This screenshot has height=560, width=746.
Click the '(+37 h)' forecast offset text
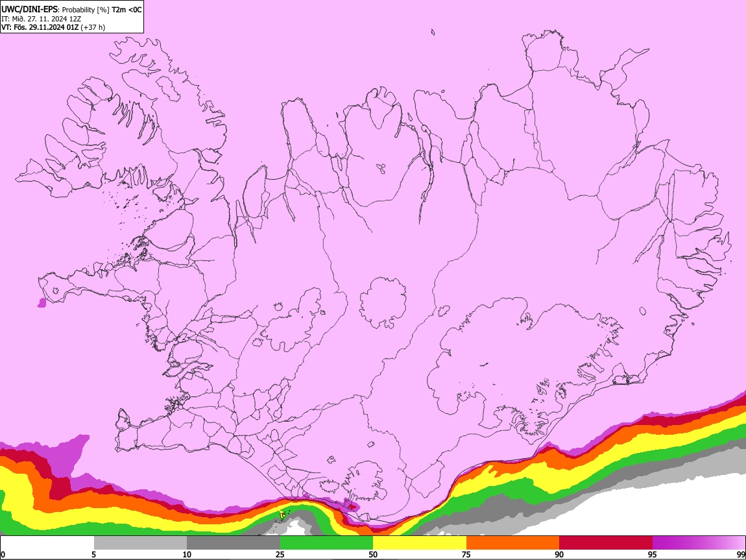[x=93, y=27]
